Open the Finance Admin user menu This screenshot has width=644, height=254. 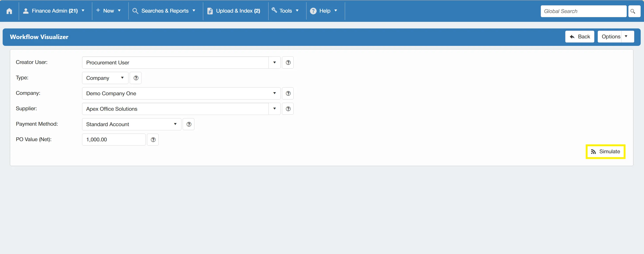(x=54, y=11)
